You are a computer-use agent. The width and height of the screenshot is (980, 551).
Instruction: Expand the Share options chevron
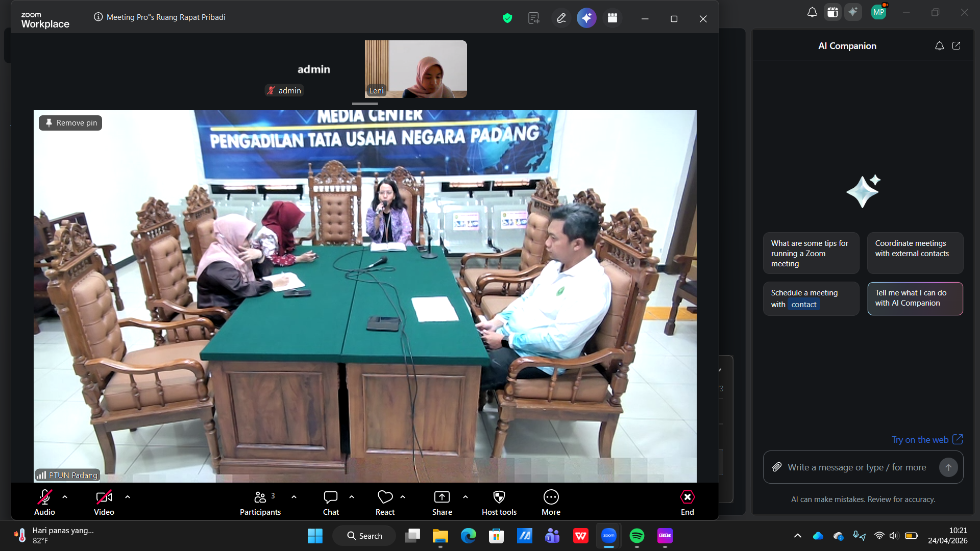[x=465, y=497]
